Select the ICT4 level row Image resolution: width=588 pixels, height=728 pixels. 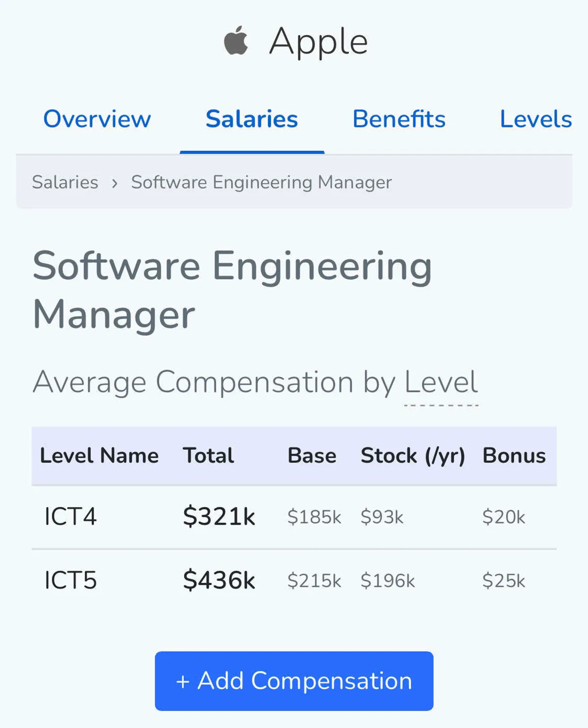click(x=71, y=517)
